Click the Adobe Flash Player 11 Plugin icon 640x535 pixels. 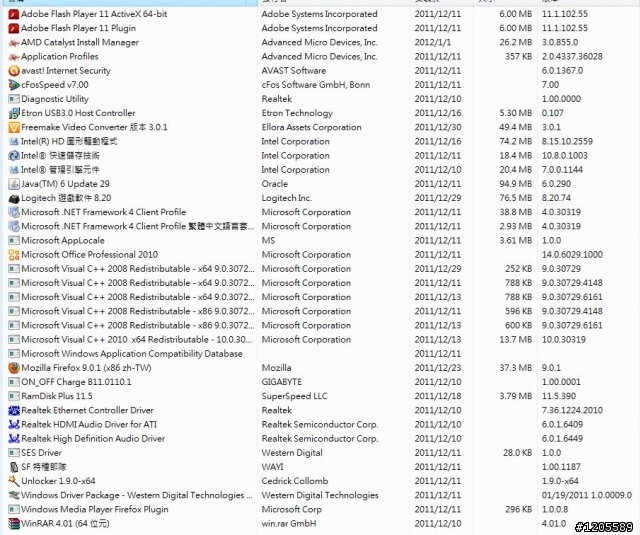[14, 29]
